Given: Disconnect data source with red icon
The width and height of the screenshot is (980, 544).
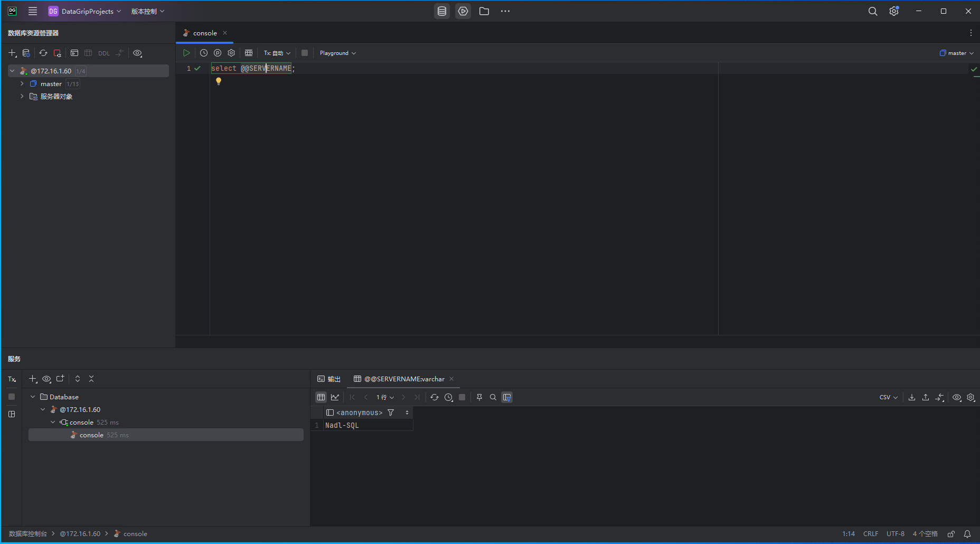Looking at the screenshot, I should coord(58,53).
